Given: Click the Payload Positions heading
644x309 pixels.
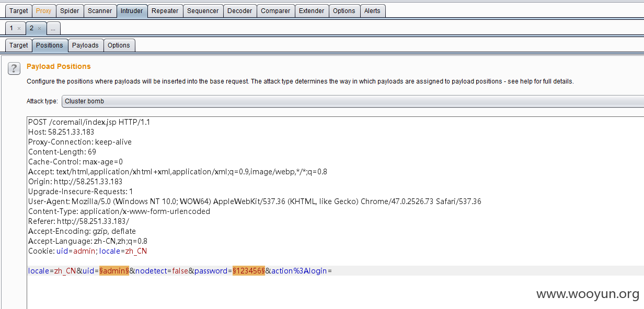Looking at the screenshot, I should click(x=59, y=66).
